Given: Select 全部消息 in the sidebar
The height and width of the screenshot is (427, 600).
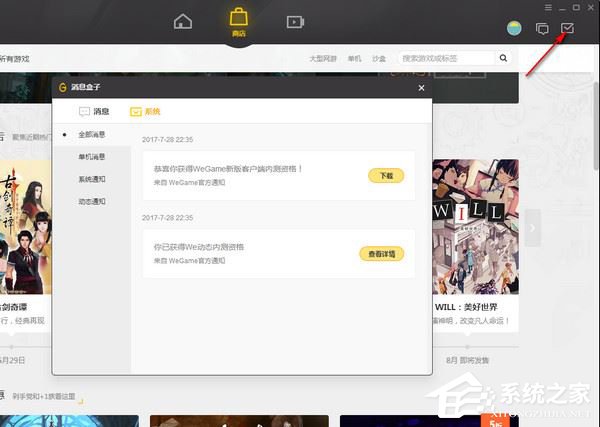Looking at the screenshot, I should coord(92,135).
